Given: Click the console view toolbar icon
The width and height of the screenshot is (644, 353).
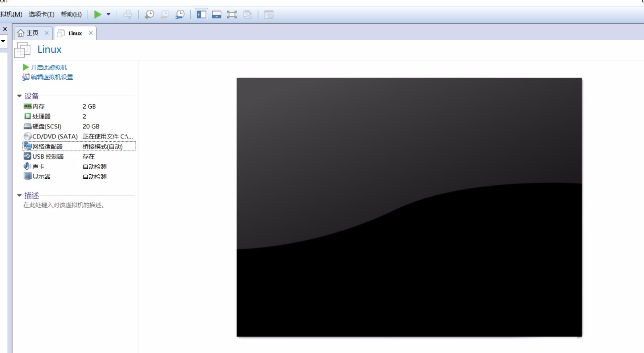Looking at the screenshot, I should point(268,14).
